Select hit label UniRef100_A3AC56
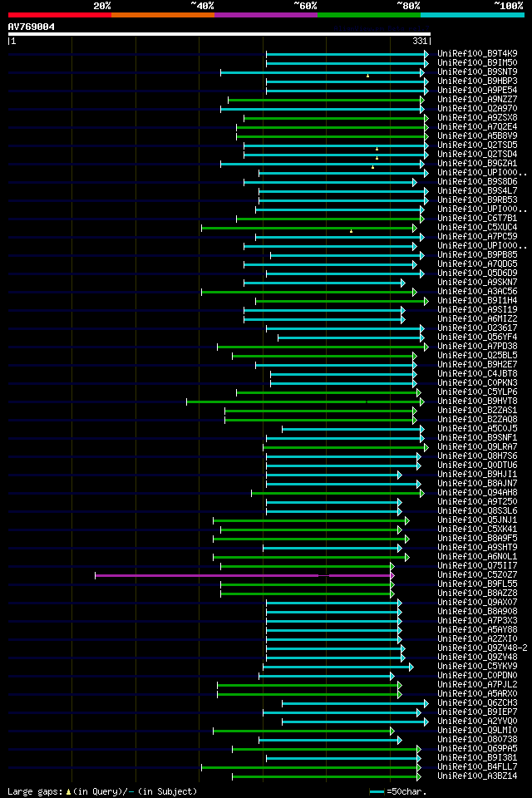532x798 pixels. coord(477,292)
